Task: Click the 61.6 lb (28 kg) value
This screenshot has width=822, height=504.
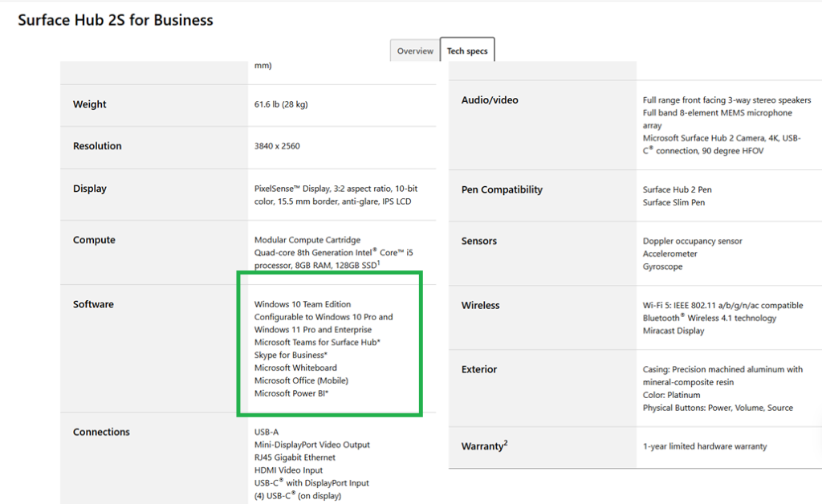Action: tap(281, 104)
